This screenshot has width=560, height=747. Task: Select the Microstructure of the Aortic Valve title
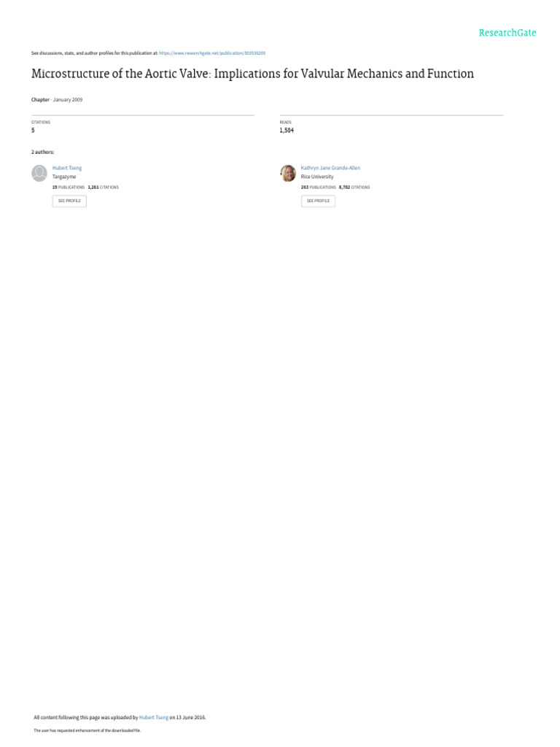point(252,74)
